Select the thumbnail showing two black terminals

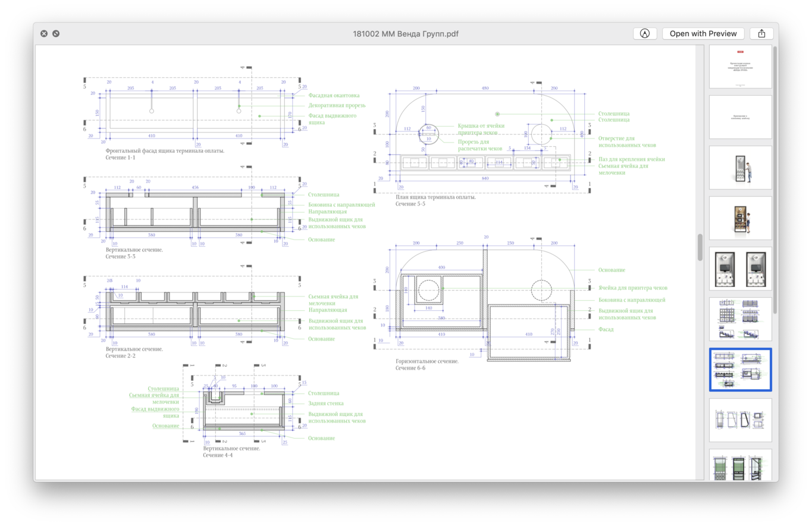click(740, 269)
